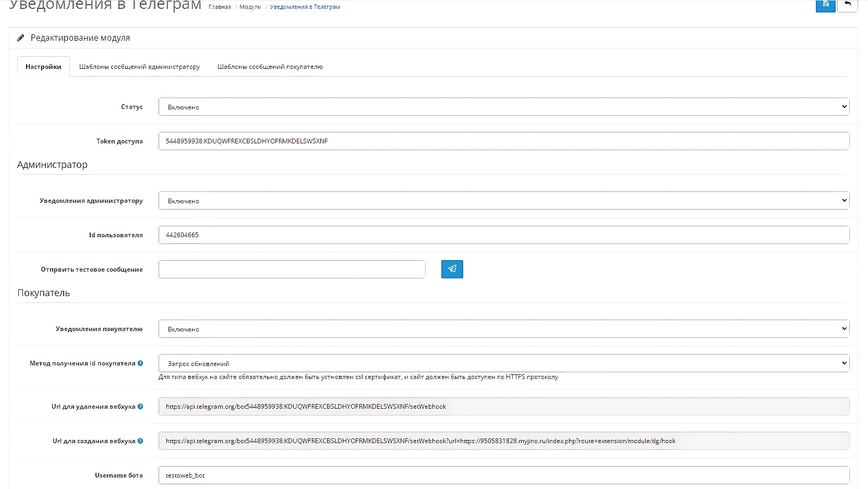Open Модули breadcrumb link
The height and width of the screenshot is (489, 868).
click(x=250, y=7)
